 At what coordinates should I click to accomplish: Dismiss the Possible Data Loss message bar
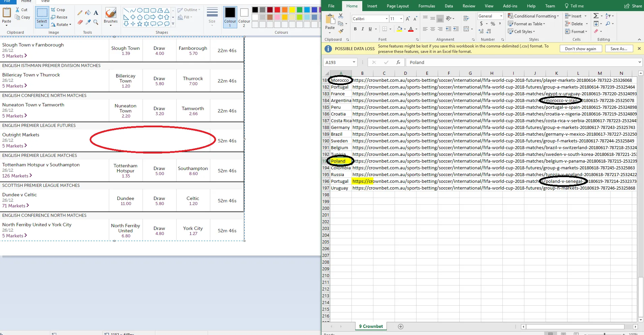[x=639, y=48]
